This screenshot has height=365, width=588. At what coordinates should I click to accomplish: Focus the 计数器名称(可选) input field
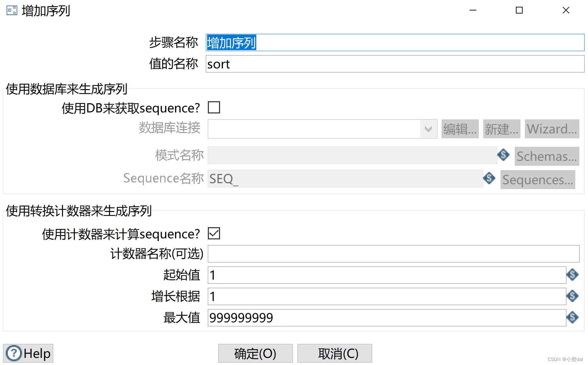394,254
